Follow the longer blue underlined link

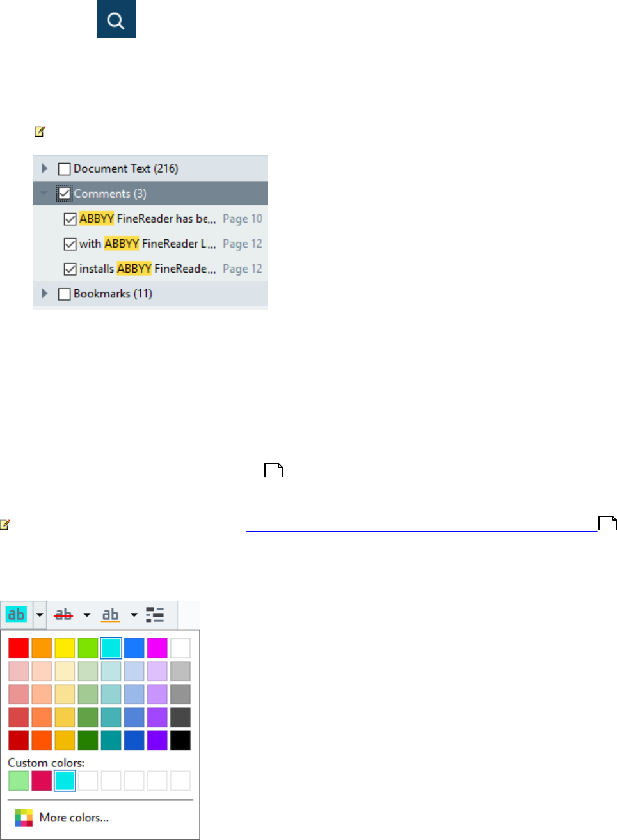pos(421,526)
